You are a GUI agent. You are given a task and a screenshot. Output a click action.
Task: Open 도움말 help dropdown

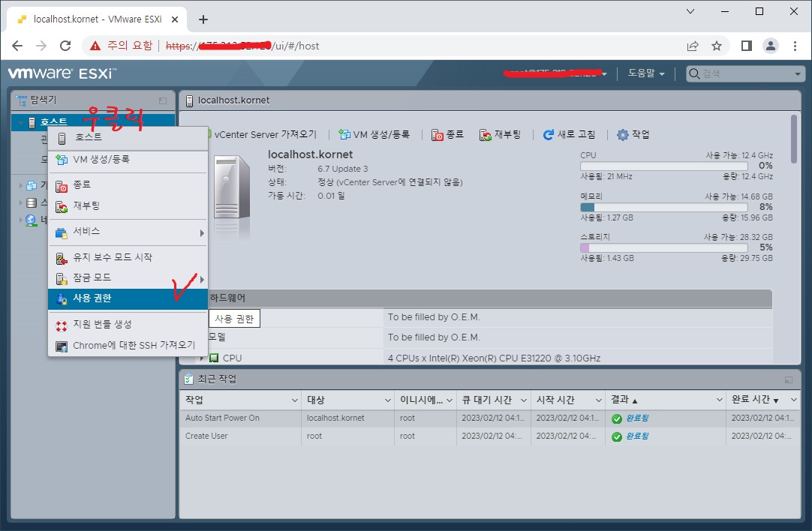pos(646,73)
